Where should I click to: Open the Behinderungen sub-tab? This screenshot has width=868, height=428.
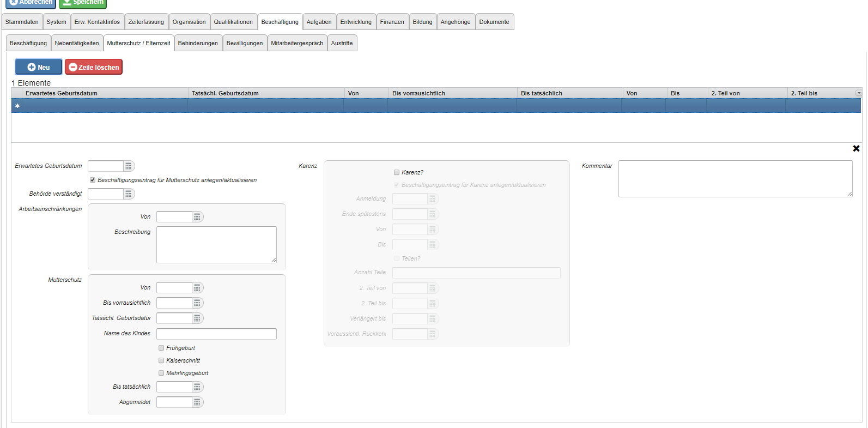(198, 43)
